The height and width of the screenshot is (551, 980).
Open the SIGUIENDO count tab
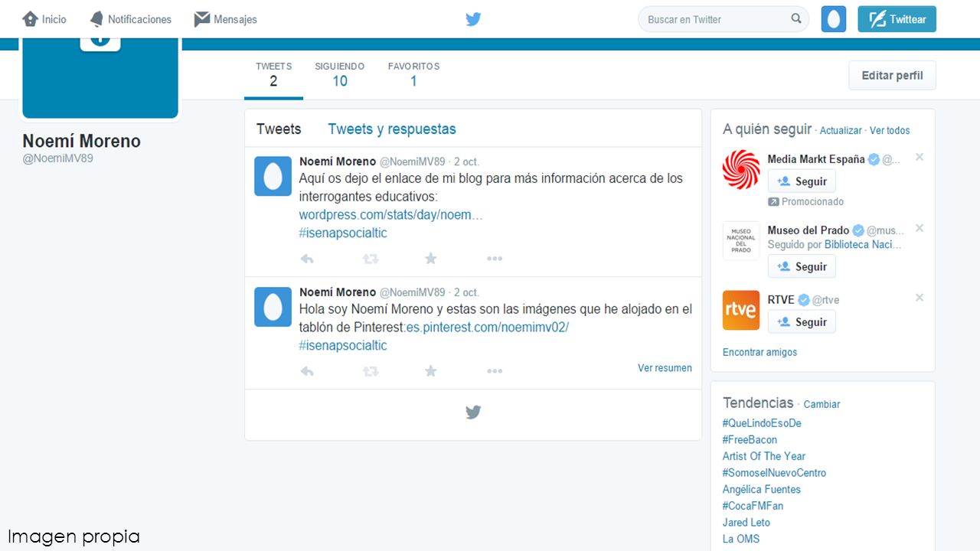click(x=339, y=74)
